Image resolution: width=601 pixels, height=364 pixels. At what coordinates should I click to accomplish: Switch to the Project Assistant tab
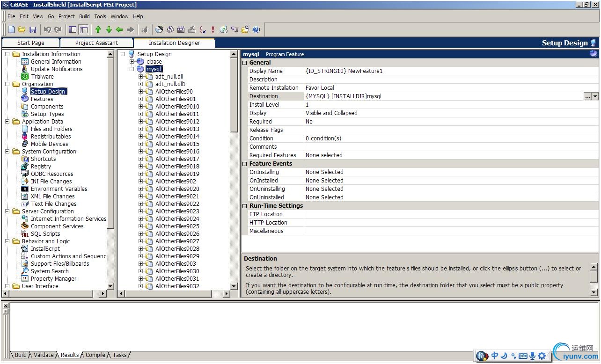pos(96,43)
